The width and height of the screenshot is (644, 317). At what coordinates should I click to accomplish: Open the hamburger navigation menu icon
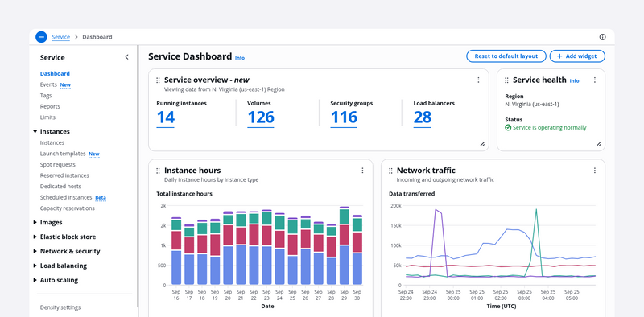click(41, 37)
